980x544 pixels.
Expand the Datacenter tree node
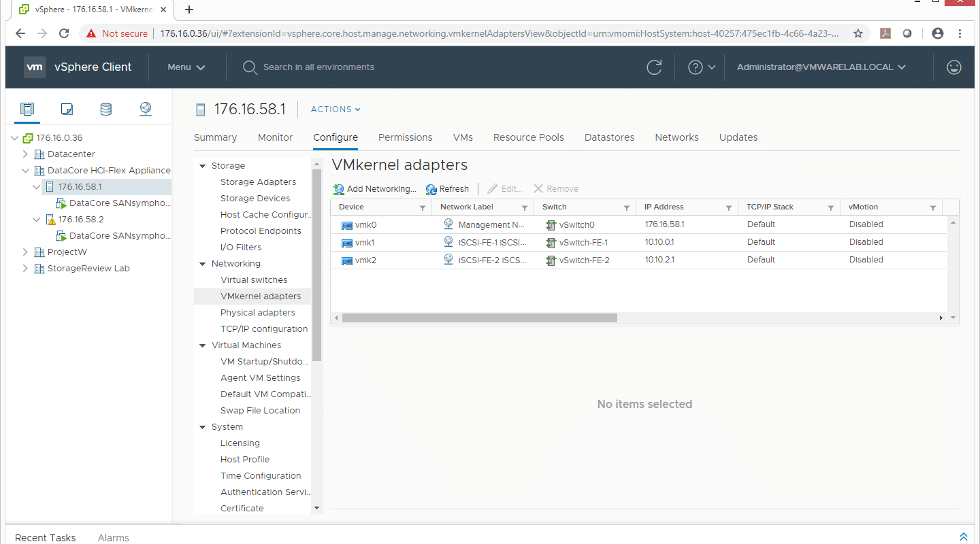(x=26, y=154)
